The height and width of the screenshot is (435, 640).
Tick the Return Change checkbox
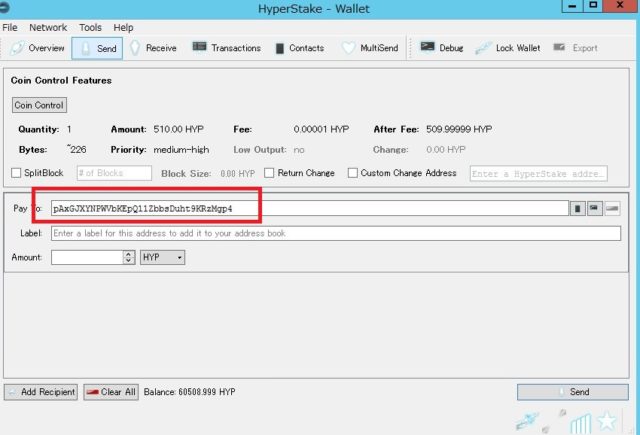click(x=269, y=173)
